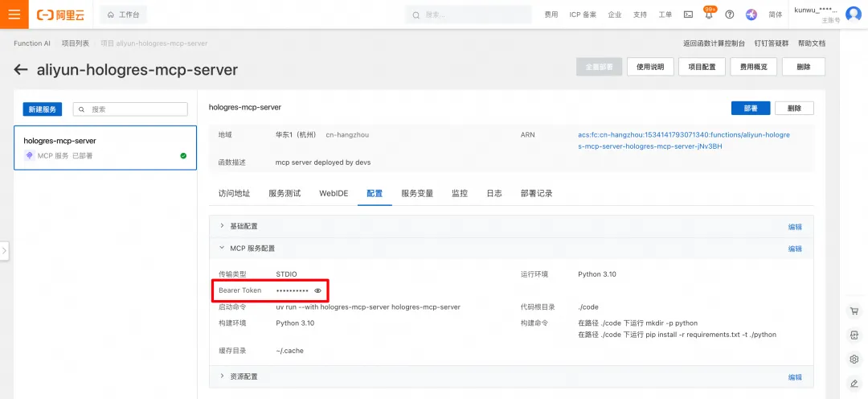This screenshot has height=399, width=868.
Task: Switch to the 服务变量 tab
Action: tap(417, 193)
